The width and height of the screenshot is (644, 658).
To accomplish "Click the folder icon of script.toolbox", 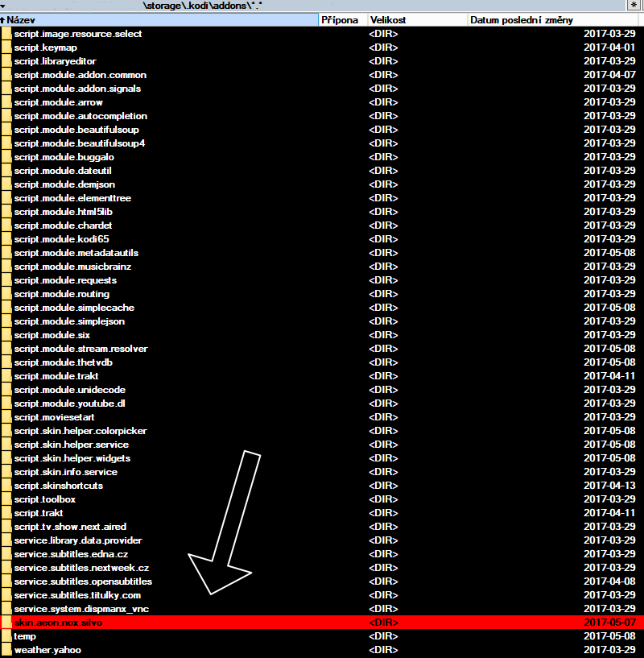I will pos(6,499).
